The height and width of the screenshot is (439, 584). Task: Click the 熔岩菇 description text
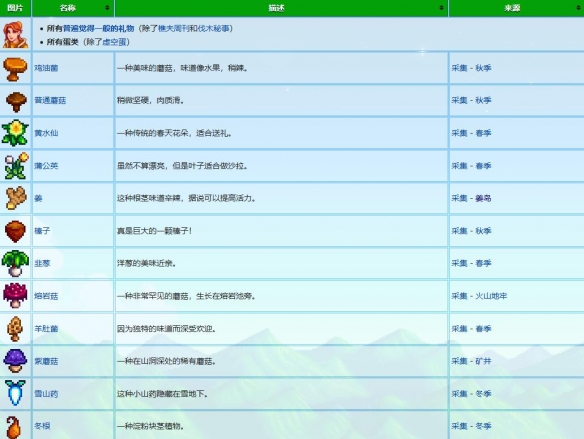[187, 296]
